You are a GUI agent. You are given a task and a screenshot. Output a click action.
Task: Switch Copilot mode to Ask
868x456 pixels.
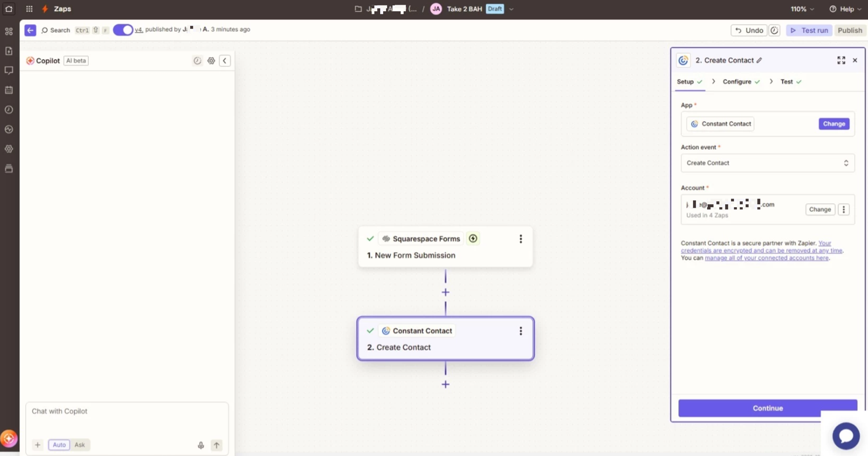[80, 445]
